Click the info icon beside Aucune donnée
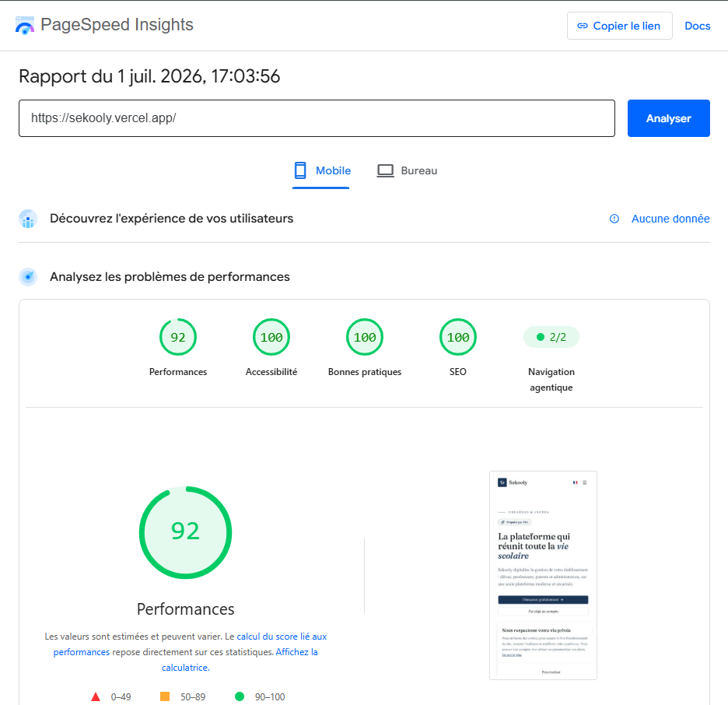 coord(614,219)
